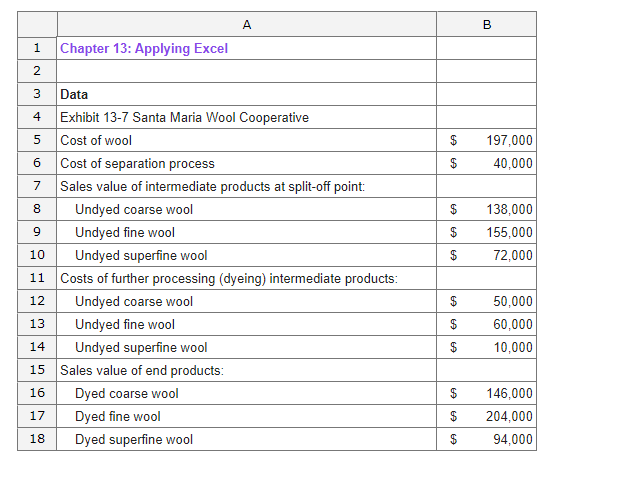Select 'Undyed fine wool' in row 9
Viewport: 619px width, 483px height.
pyautogui.click(x=247, y=232)
